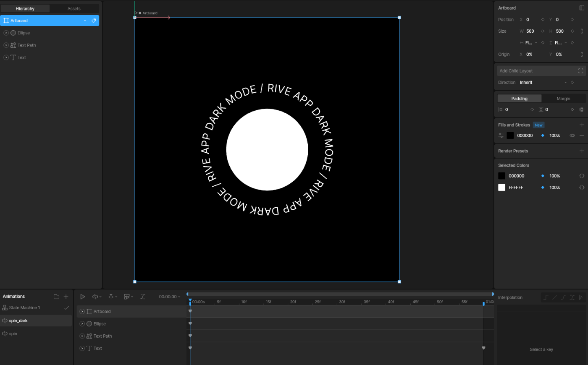This screenshot has width=588, height=365.
Task: Key the Position X property diamond
Action: pos(543,20)
